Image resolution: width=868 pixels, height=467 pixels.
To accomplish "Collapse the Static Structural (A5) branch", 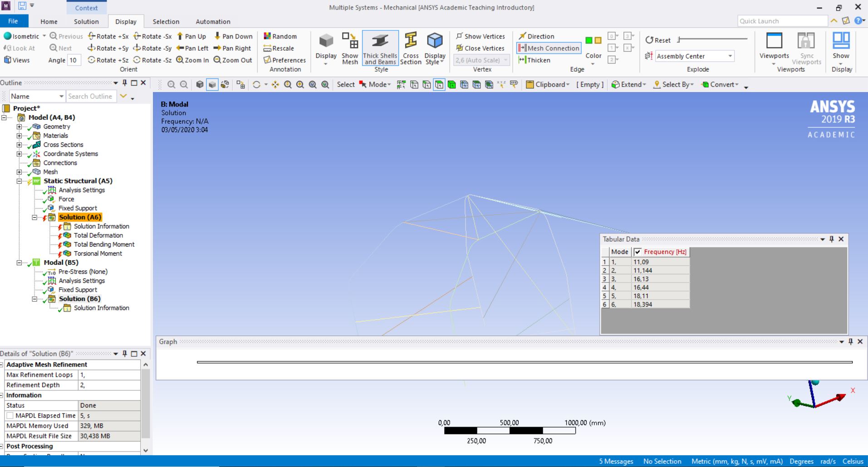I will [19, 181].
